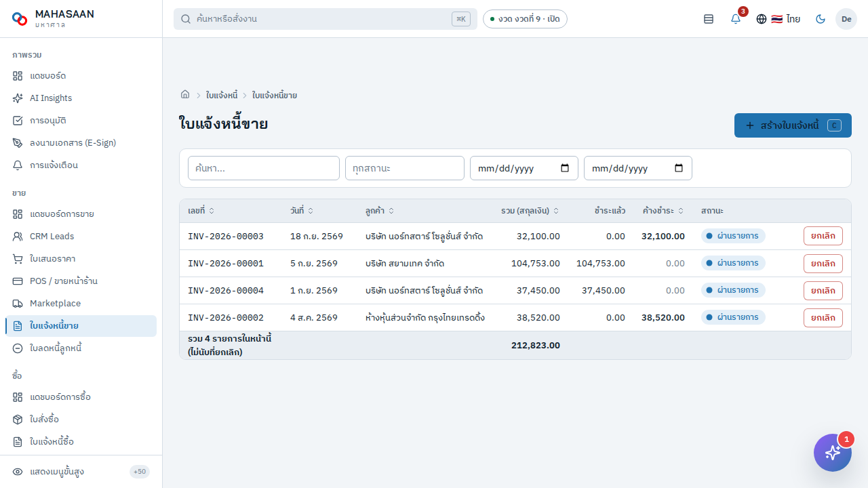The image size is (868, 488).
Task: Open the ทุกสถานะ status filter dropdown
Action: click(x=405, y=168)
